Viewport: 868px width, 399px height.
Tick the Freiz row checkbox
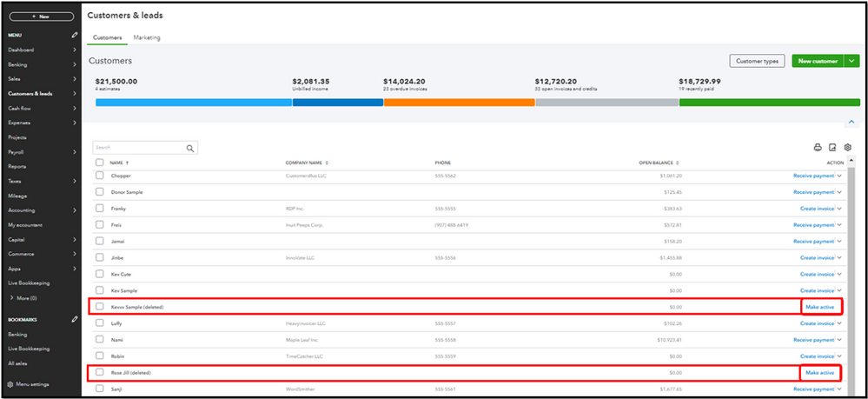coord(100,225)
